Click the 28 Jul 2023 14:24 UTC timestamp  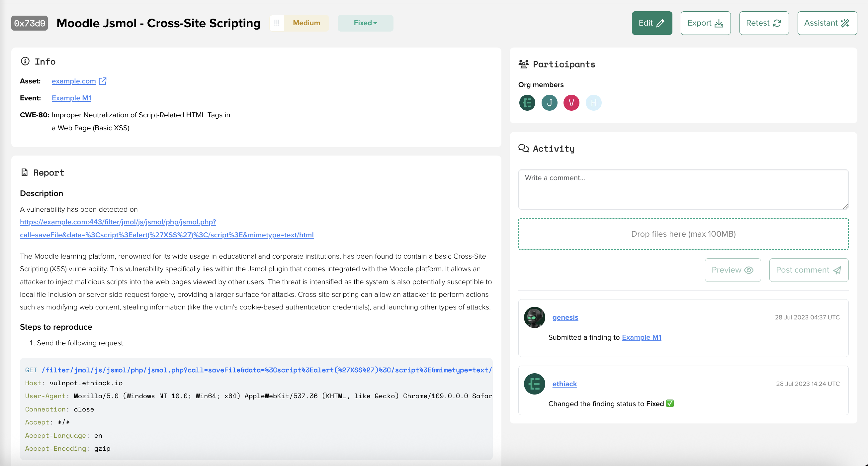click(808, 384)
